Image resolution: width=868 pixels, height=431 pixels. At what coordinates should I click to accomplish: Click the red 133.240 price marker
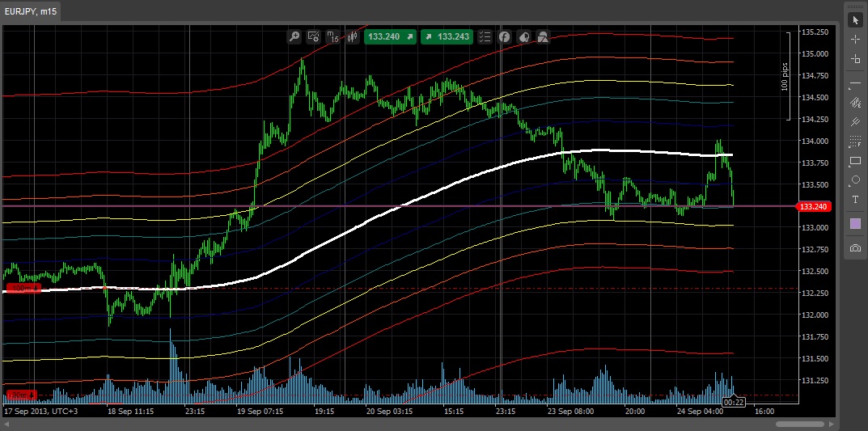point(813,206)
